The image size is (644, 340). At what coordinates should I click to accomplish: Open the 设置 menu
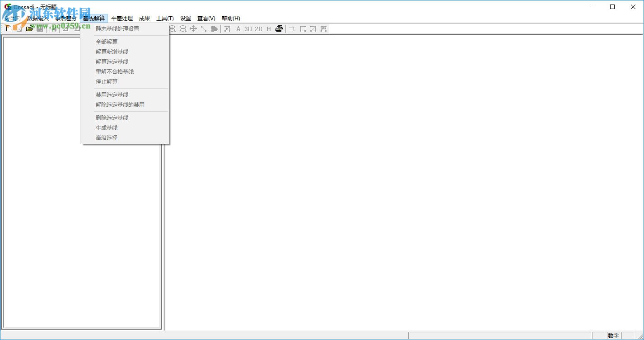(x=186, y=19)
